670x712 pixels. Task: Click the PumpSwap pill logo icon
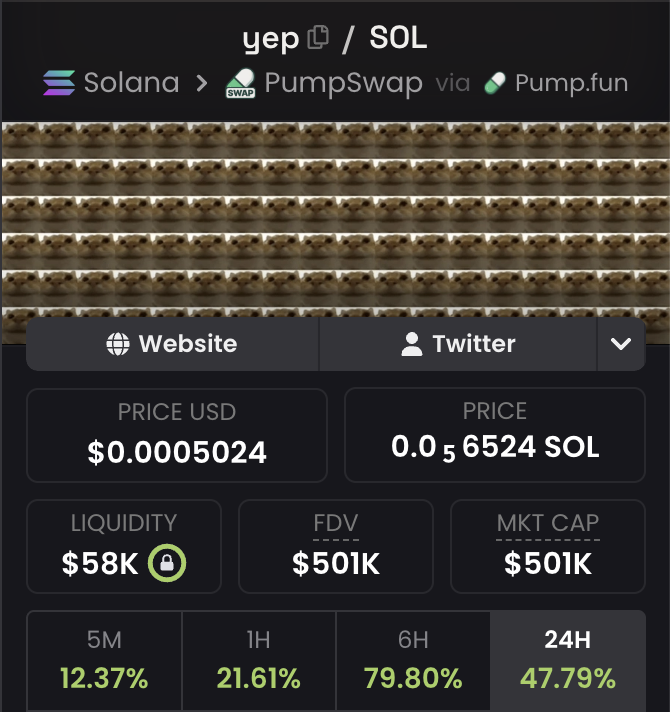coord(241,83)
